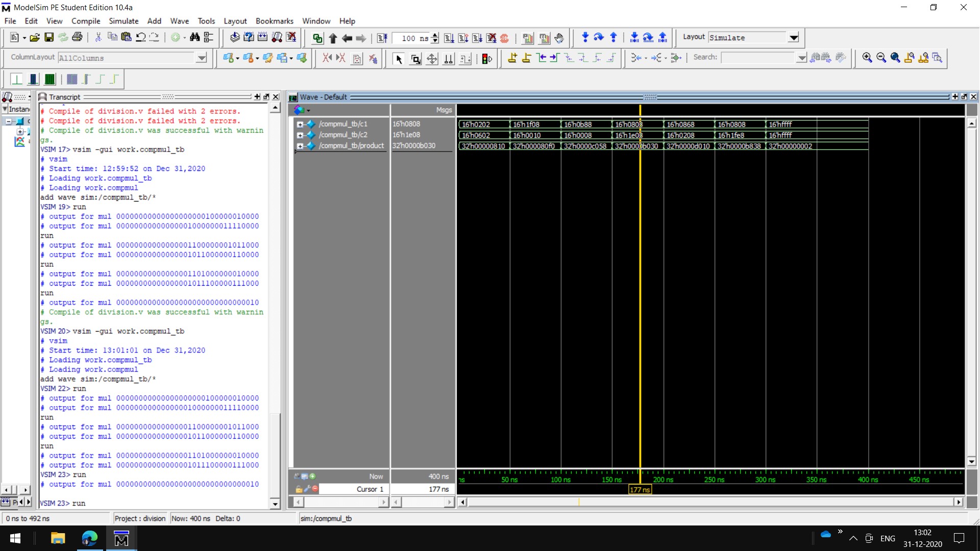Image resolution: width=980 pixels, height=551 pixels.
Task: Open the Layout Simulate dropdown
Action: coord(793,38)
